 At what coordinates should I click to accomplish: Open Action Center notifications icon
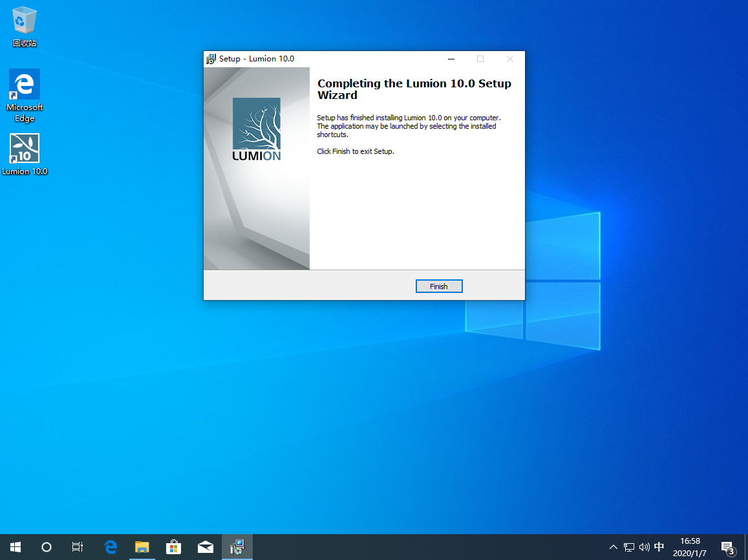pos(728,548)
